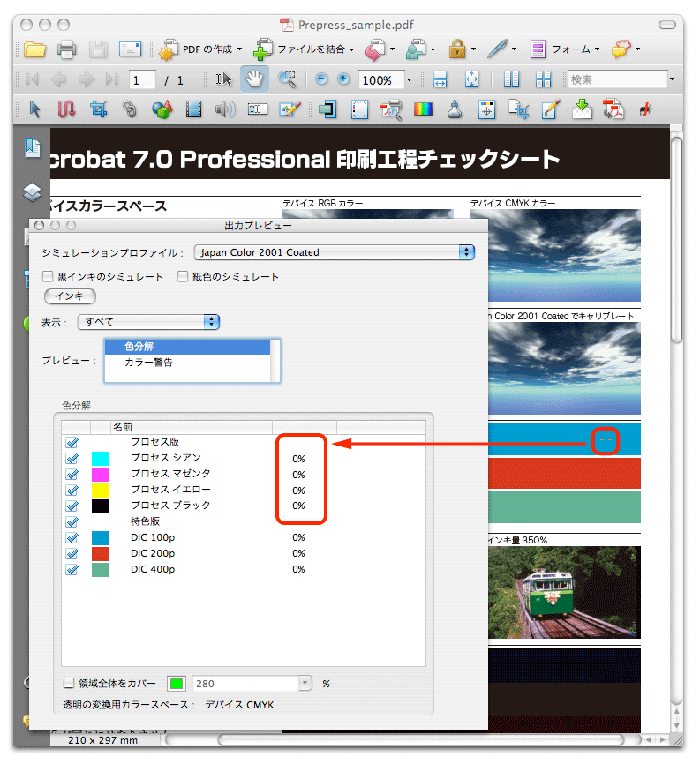The height and width of the screenshot is (764, 700).
Task: Choose the 3D tool icon
Action: tap(162, 109)
